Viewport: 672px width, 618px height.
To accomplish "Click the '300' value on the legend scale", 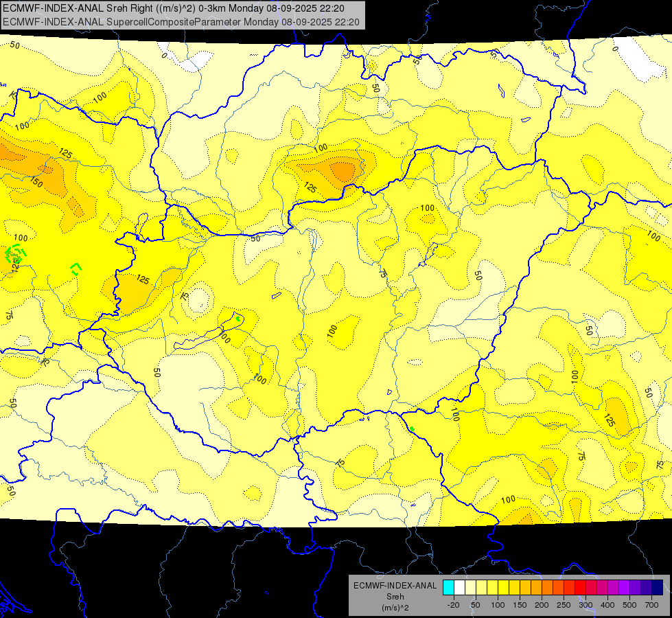I will [x=586, y=605].
